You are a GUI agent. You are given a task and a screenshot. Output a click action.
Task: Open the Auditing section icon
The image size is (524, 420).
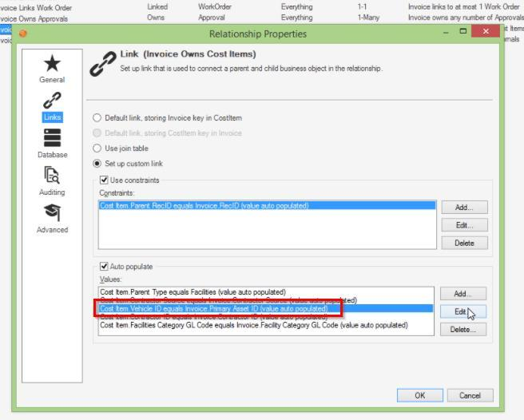52,176
